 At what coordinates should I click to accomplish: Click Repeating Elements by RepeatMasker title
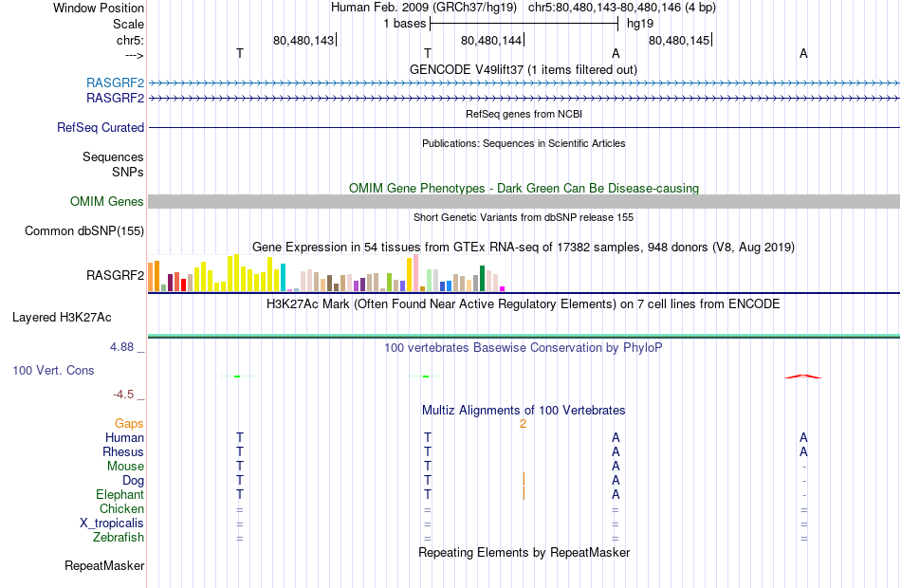pyautogui.click(x=524, y=552)
